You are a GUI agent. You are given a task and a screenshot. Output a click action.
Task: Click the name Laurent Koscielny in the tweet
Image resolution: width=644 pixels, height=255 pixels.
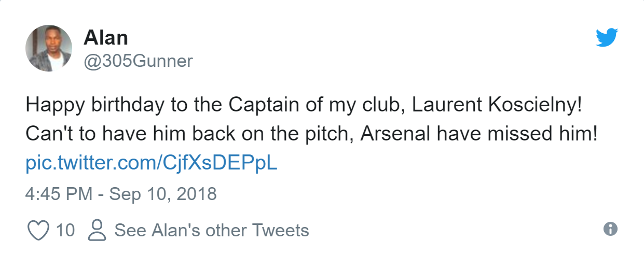[497, 106]
